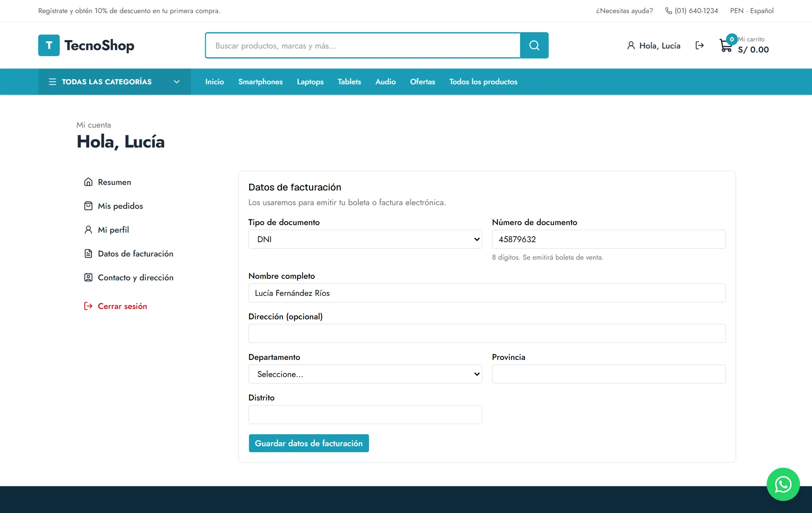Click the bag icon beside Mis pedidos

88,206
